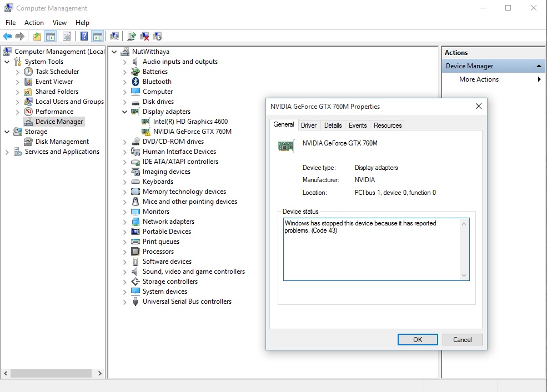Image resolution: width=547 pixels, height=392 pixels.
Task: Click Uninstall device toolbar icon with red X
Action: [144, 36]
